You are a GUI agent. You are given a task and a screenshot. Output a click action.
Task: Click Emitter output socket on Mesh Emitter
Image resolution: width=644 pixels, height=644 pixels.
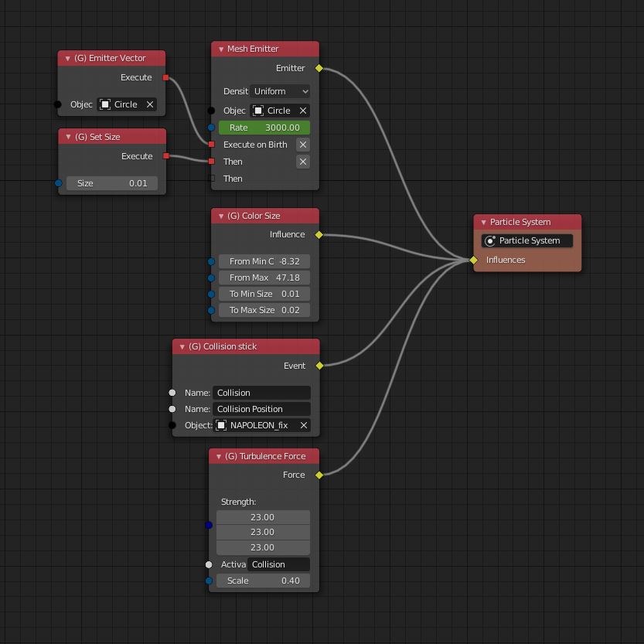click(319, 68)
